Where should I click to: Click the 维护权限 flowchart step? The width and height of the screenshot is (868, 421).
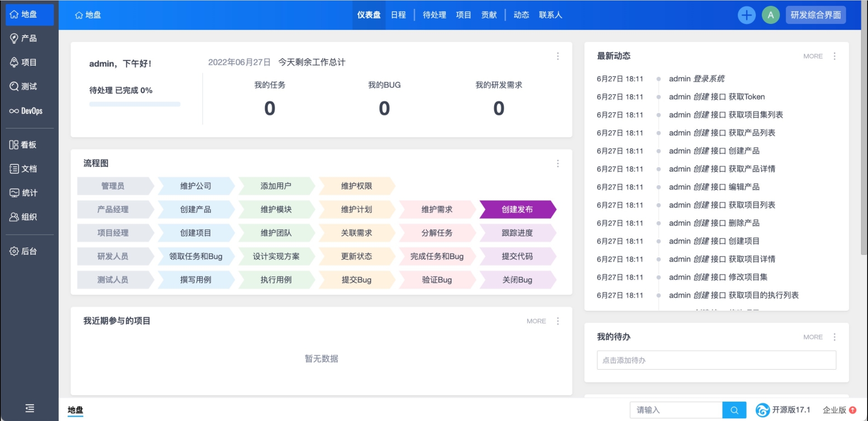click(357, 186)
